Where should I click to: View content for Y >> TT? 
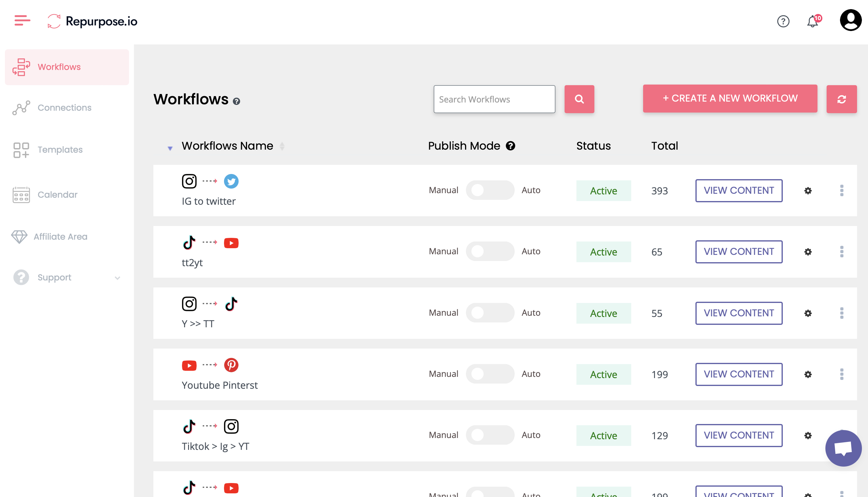coord(739,313)
